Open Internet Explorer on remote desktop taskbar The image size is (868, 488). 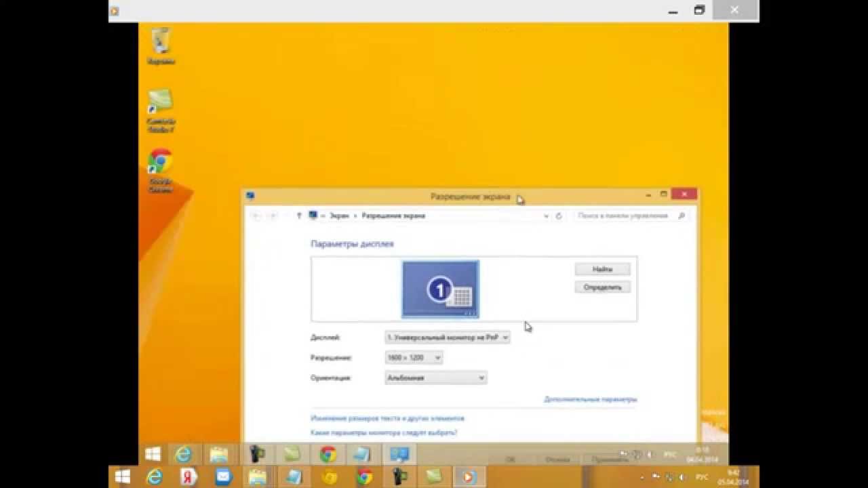(x=183, y=454)
